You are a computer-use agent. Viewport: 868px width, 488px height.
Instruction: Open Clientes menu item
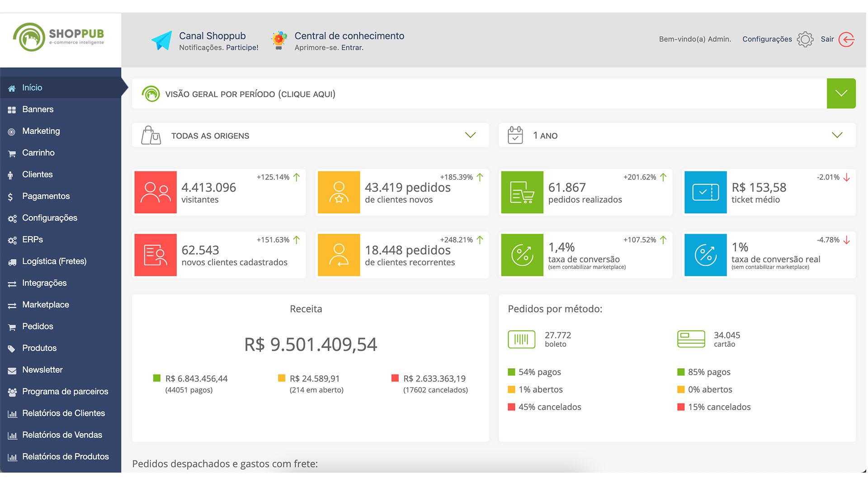[61, 174]
